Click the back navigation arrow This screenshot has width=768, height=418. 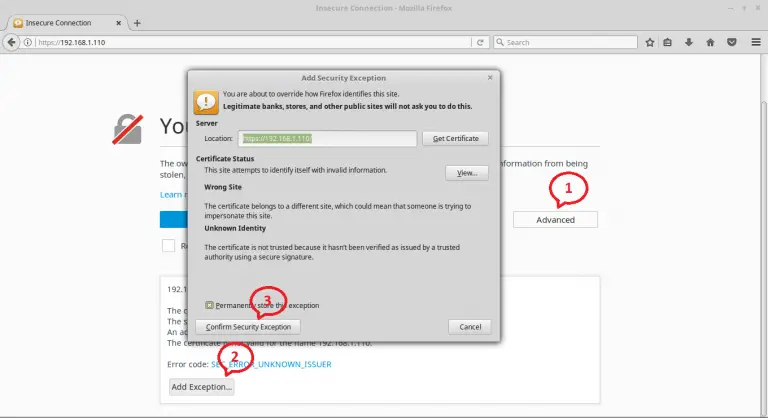13,43
